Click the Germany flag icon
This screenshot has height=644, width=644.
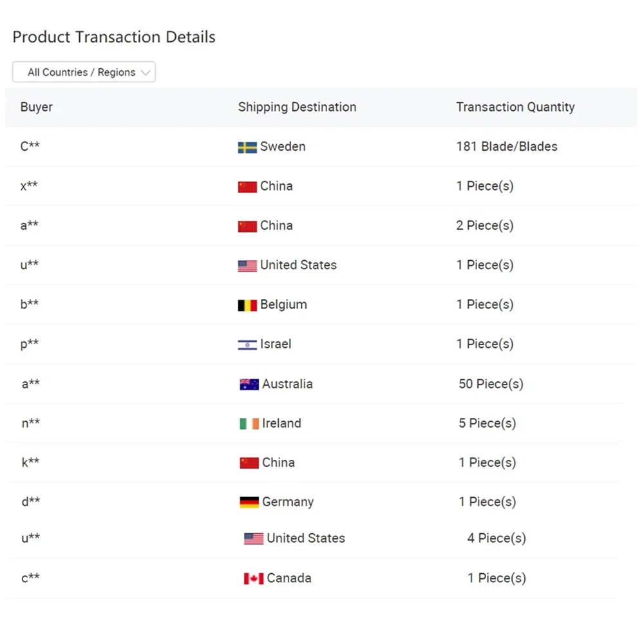pos(249,502)
